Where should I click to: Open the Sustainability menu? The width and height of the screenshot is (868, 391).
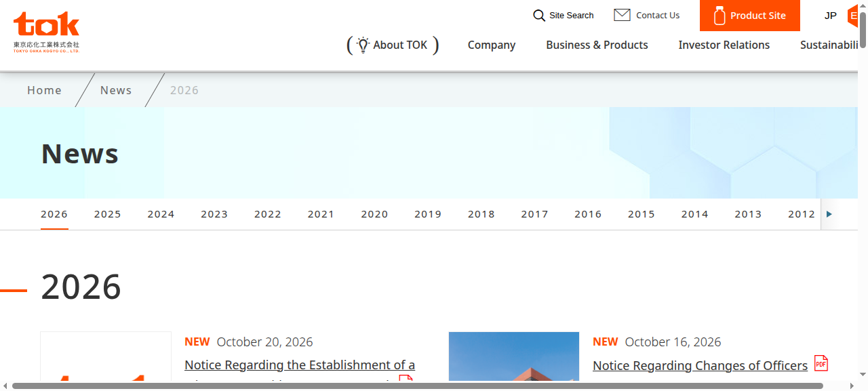[829, 45]
